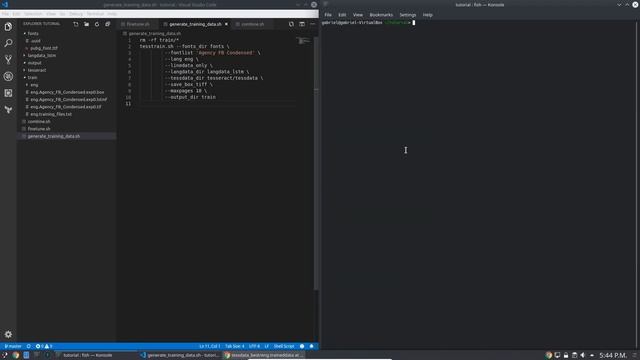Screen dimensions: 640x360
Task: Click the New Folder icon in Explorer
Action: (x=87, y=24)
